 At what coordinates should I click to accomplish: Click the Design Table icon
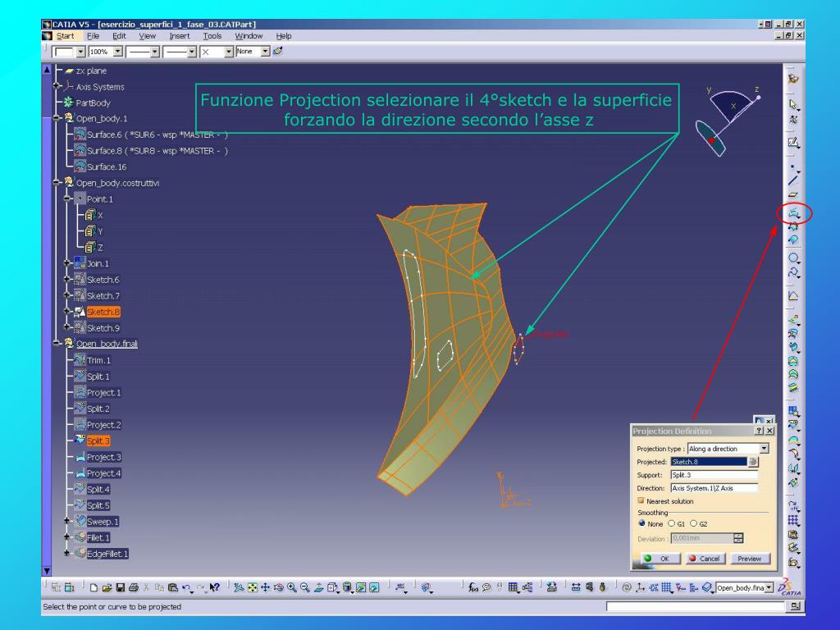514,587
